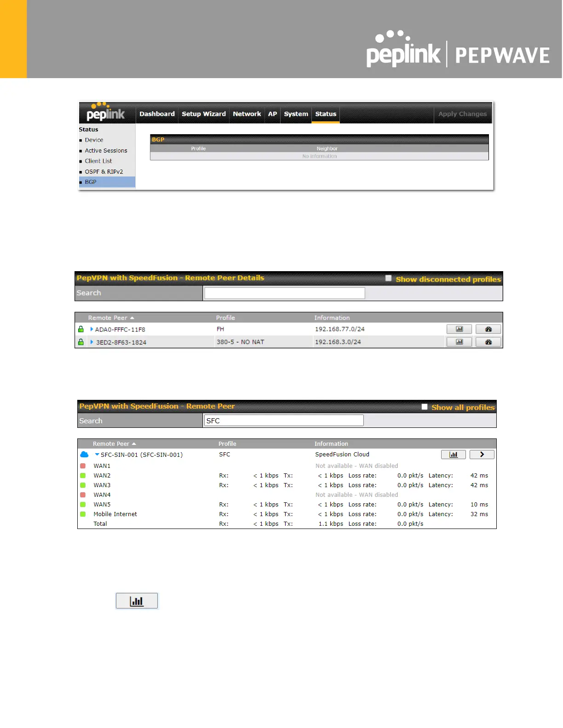Open the AP tab
The height and width of the screenshot is (728, 563).
273,114
